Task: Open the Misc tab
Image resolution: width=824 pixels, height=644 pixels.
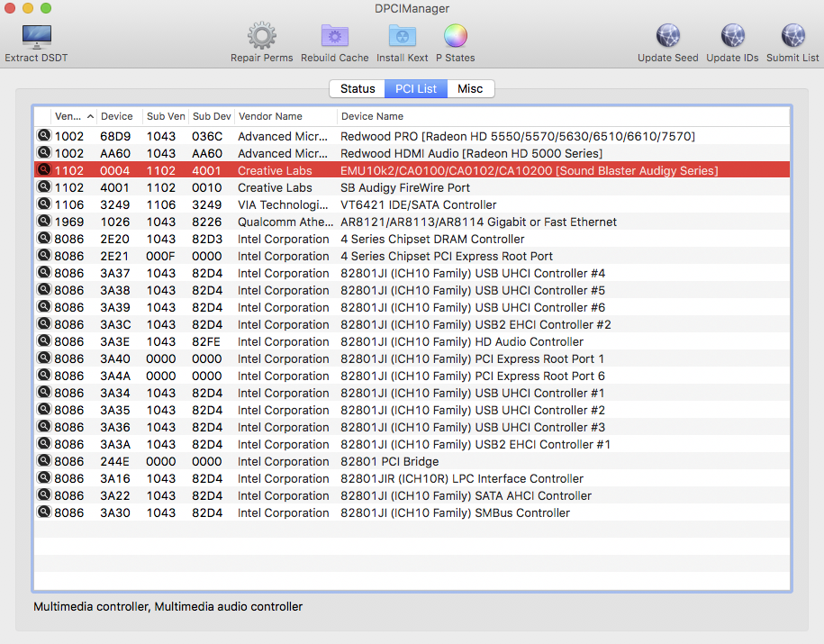Action: (470, 89)
